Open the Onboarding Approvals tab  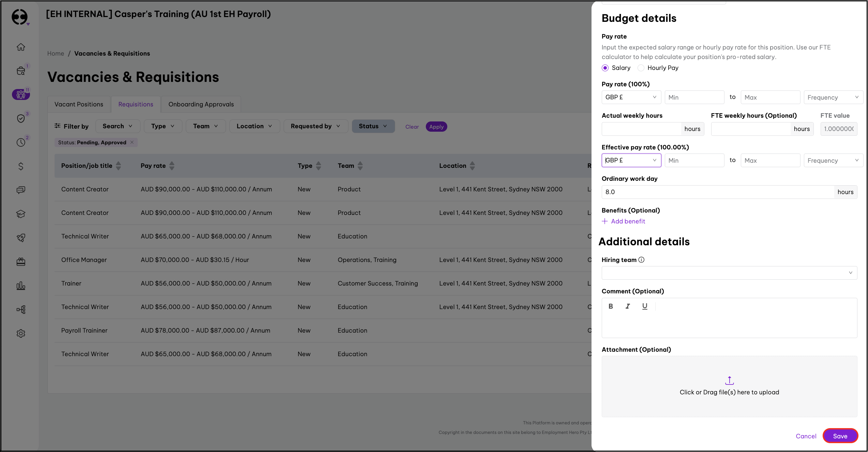[x=201, y=104]
